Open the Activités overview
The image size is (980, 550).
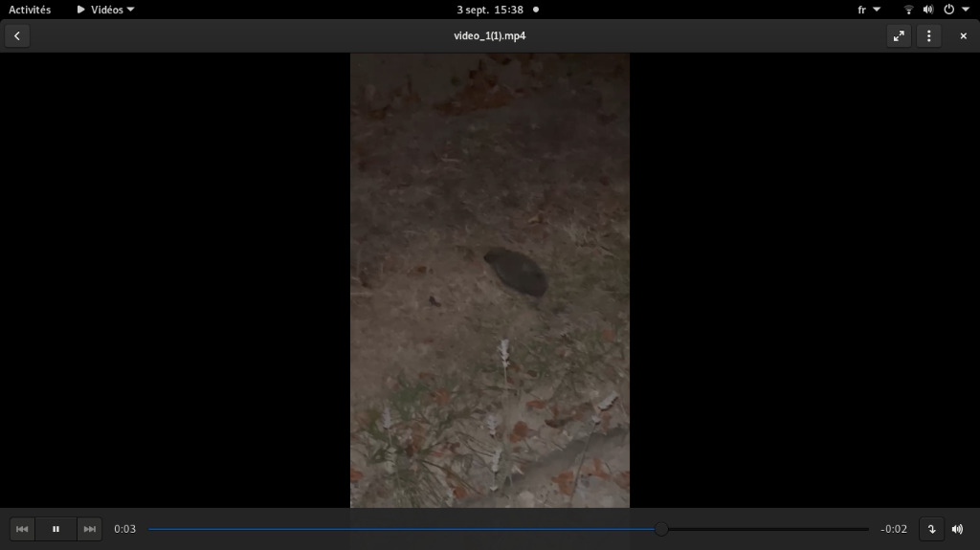pyautogui.click(x=30, y=10)
